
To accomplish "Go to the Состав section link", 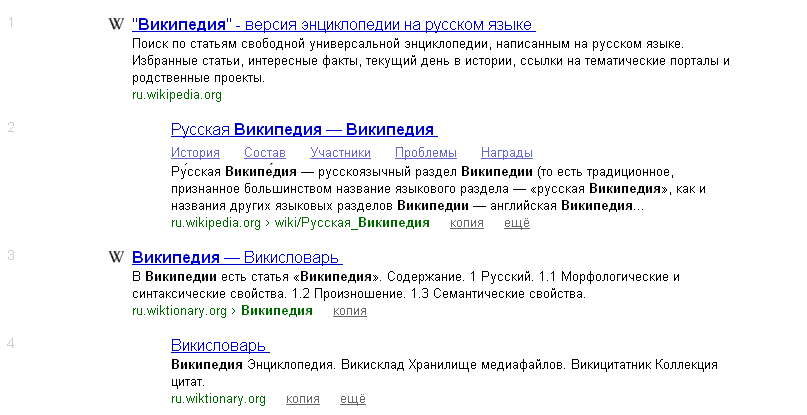I will point(265,153).
